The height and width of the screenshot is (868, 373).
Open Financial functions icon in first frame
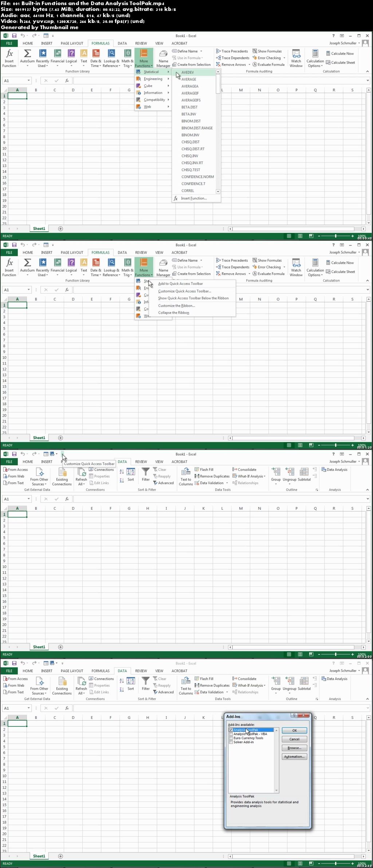[58, 53]
